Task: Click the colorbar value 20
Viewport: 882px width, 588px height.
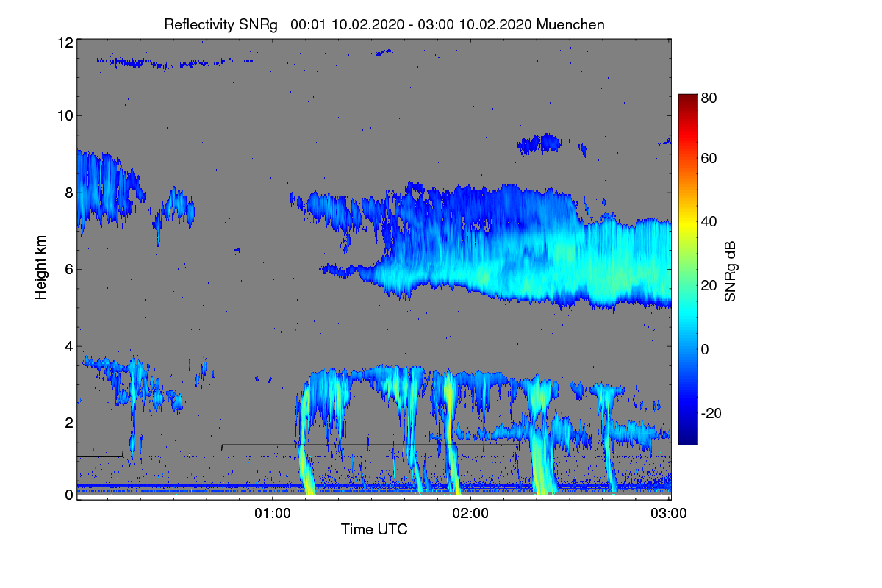Action: pos(709,285)
